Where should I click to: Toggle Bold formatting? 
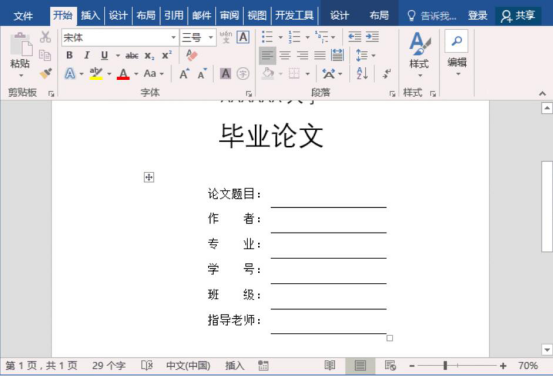pos(70,55)
